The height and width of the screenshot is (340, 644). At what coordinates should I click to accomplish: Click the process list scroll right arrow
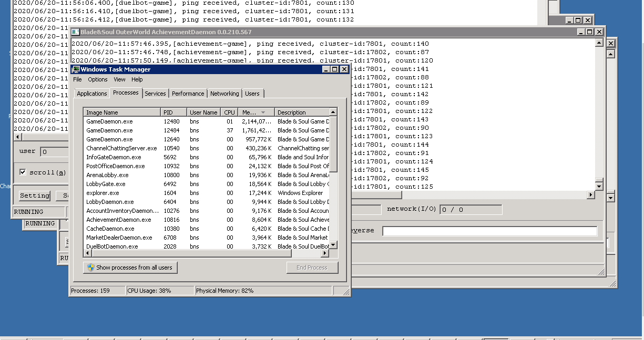(324, 253)
